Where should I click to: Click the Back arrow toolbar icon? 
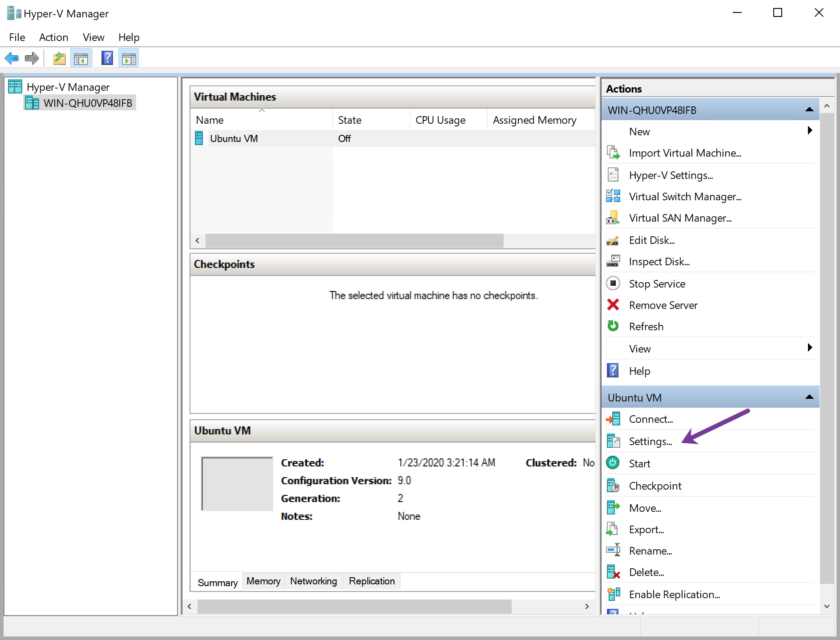coord(12,58)
